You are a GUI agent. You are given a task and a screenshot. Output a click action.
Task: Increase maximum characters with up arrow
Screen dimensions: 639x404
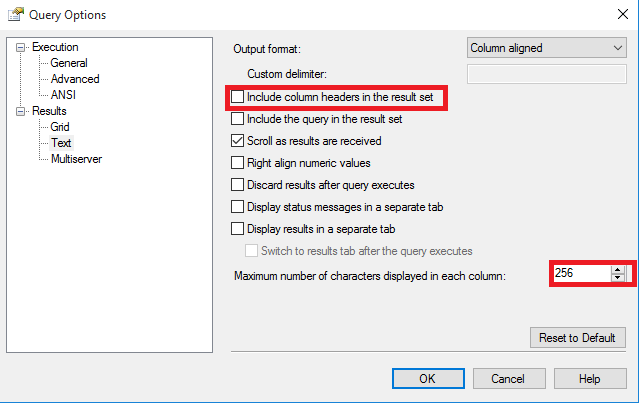(x=617, y=269)
